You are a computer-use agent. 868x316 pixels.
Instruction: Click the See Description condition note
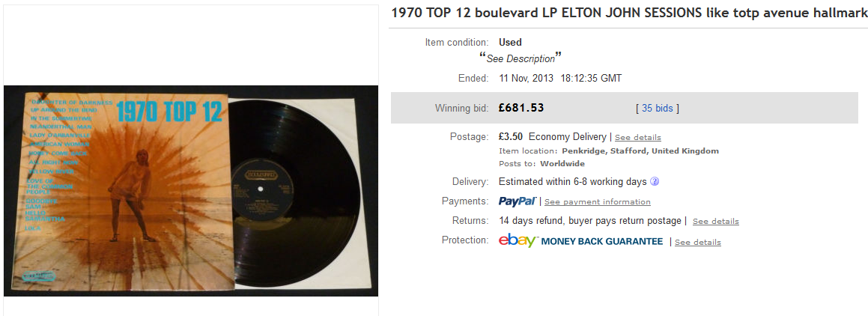tap(521, 58)
